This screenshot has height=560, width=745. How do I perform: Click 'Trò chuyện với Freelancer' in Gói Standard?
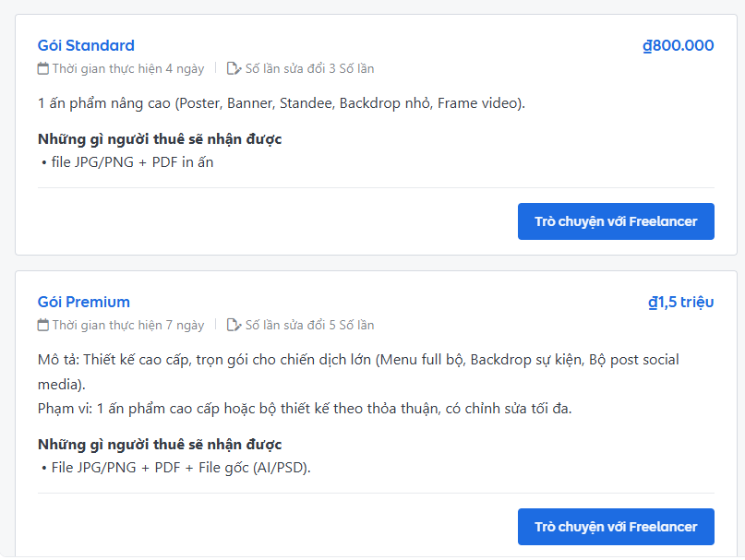(616, 220)
